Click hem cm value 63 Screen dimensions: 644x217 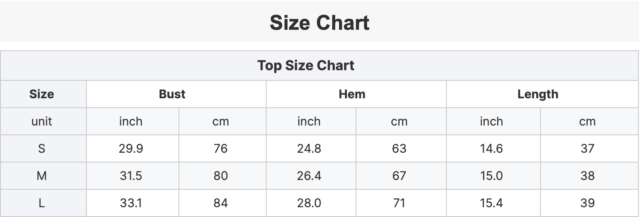[x=399, y=148]
